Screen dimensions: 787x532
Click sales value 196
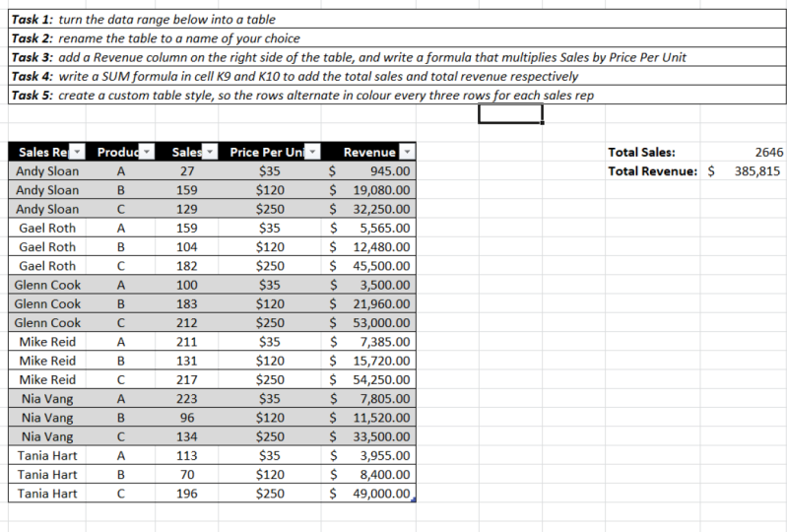(187, 494)
